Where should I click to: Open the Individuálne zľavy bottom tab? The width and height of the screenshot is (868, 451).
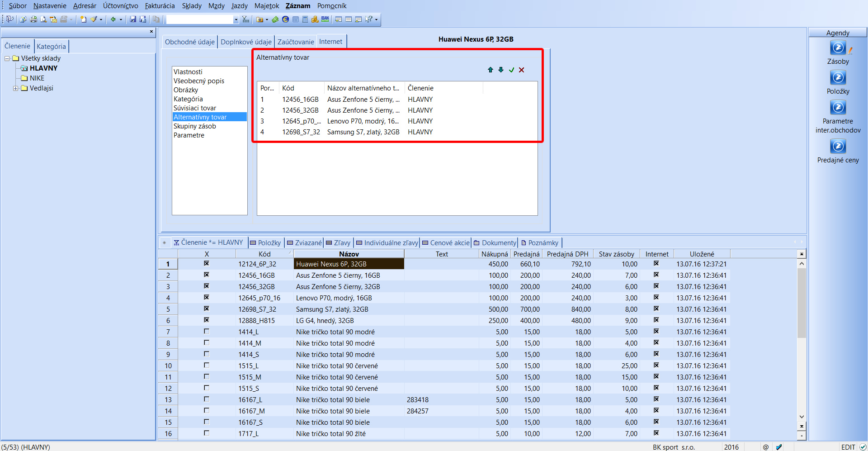tap(387, 243)
